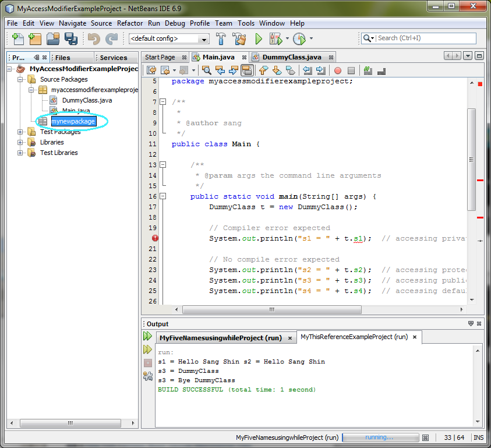Click the Previous Bookmark icon

pos(264,70)
